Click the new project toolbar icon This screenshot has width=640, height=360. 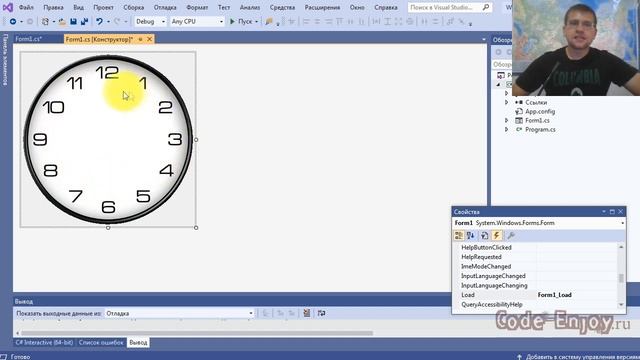[45, 21]
